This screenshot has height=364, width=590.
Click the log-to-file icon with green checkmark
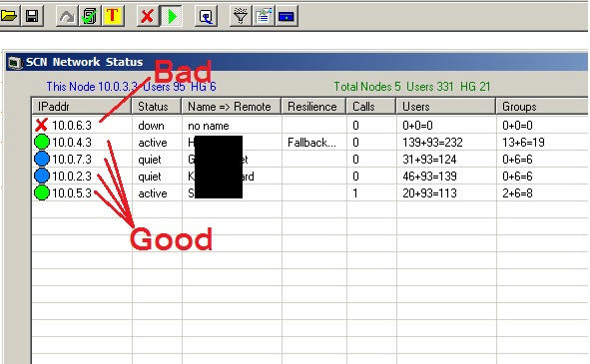click(90, 16)
